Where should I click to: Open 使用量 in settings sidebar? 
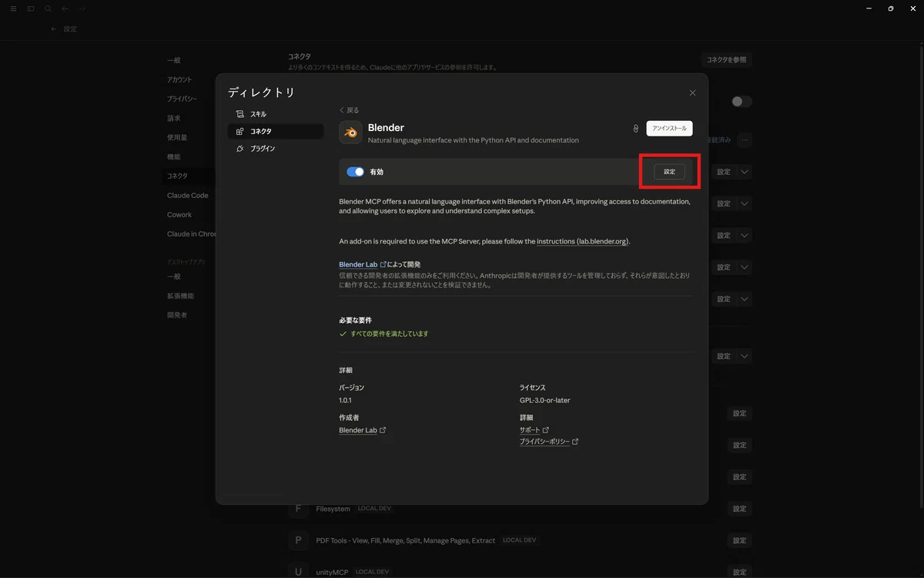pyautogui.click(x=177, y=137)
